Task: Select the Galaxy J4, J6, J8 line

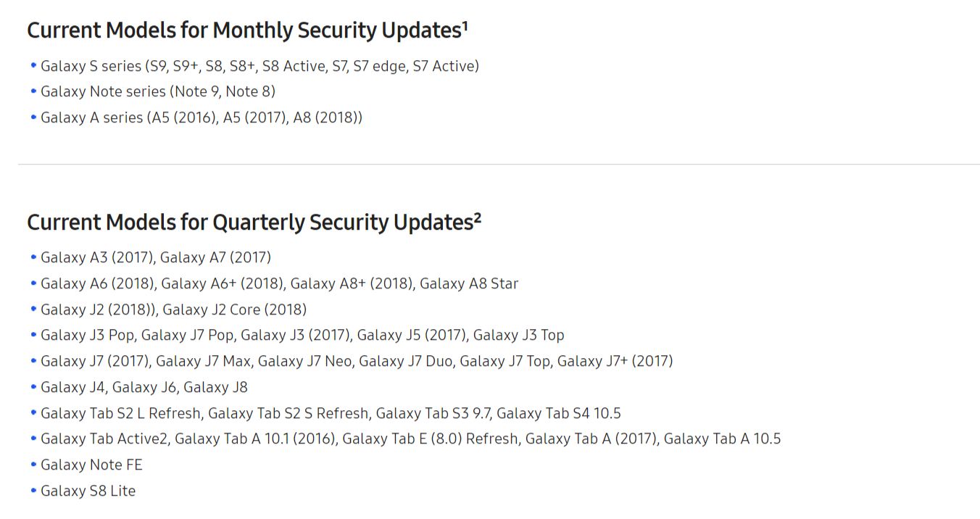Action: tap(144, 387)
